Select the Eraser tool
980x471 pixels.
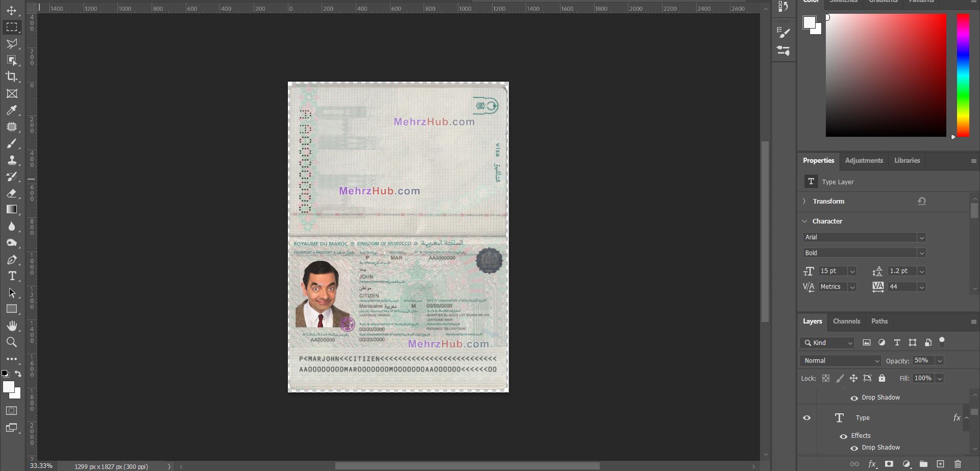point(12,193)
